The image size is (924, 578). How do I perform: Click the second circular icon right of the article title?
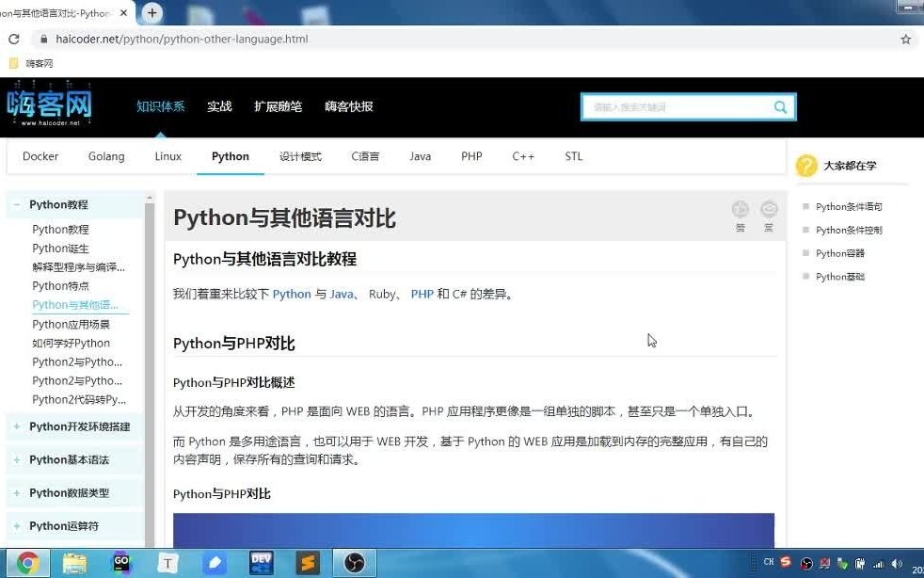(x=769, y=210)
